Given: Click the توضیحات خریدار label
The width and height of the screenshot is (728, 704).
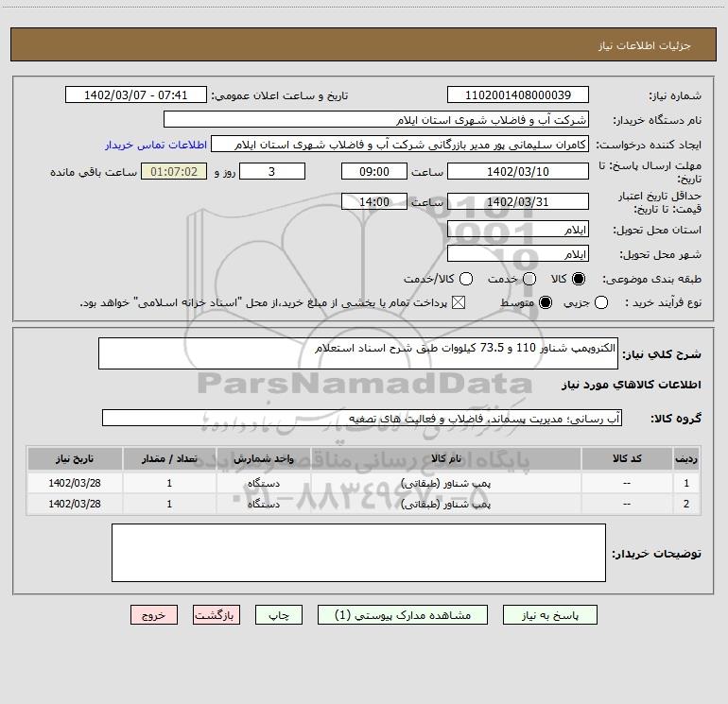Looking at the screenshot, I should click(x=656, y=554).
